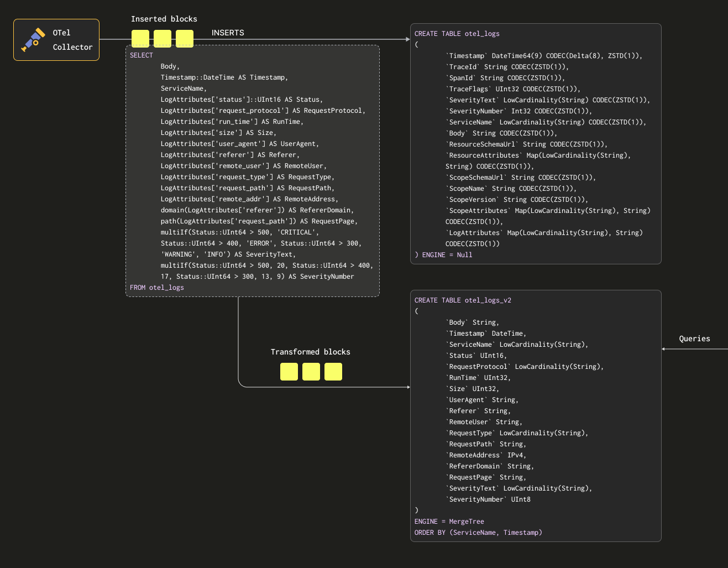Screen dimensions: 728x568
Task: Select the leftmost yellow inserted block
Action: (x=140, y=39)
